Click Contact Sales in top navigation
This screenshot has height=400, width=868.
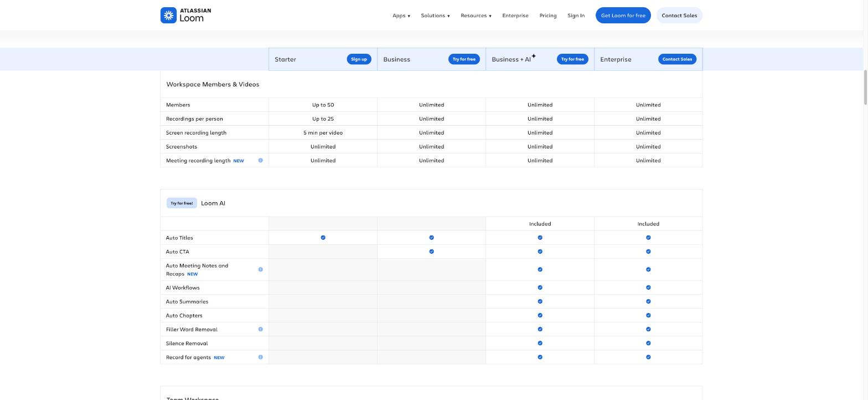click(679, 16)
